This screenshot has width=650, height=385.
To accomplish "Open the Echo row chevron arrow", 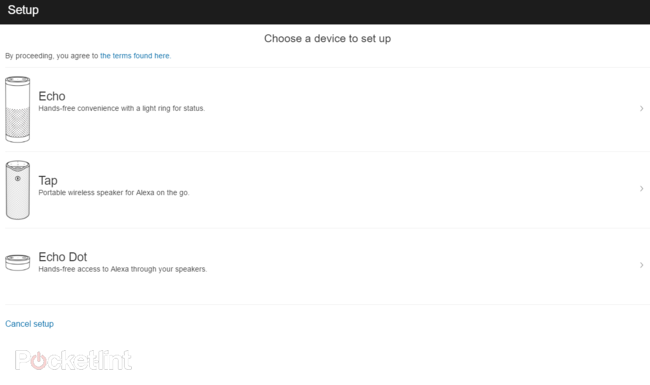I will pyautogui.click(x=641, y=109).
